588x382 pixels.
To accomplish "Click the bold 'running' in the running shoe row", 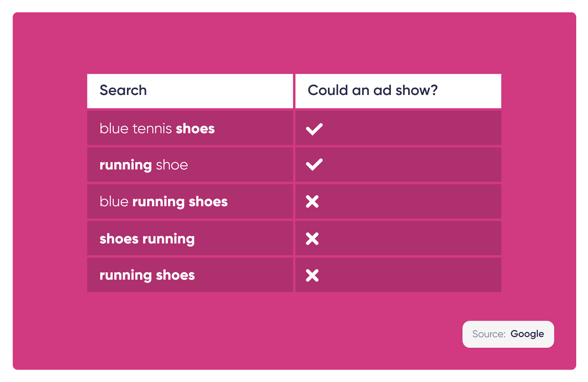I will tap(126, 165).
